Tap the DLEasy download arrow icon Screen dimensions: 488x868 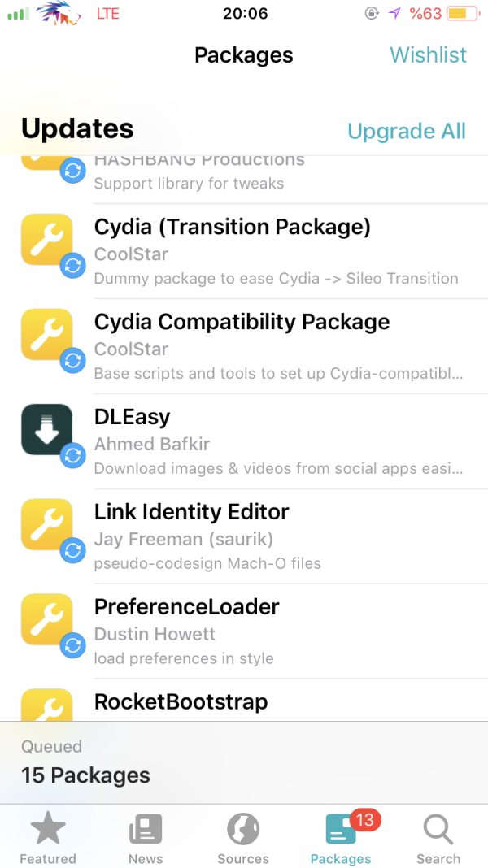(46, 427)
